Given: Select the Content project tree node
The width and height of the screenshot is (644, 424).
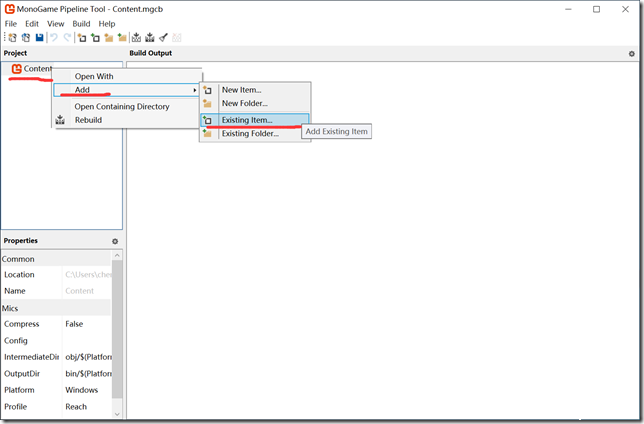Looking at the screenshot, I should (38, 69).
